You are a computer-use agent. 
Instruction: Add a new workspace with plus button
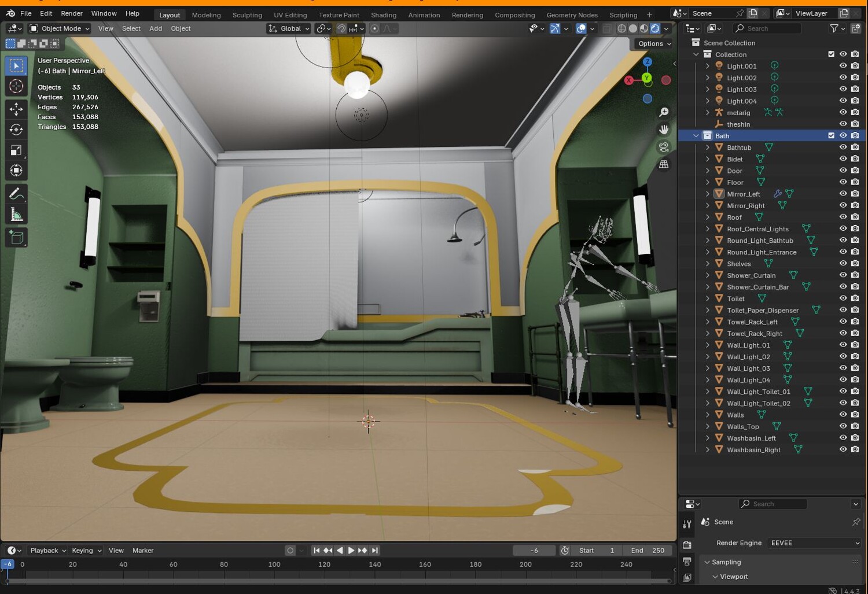click(649, 15)
